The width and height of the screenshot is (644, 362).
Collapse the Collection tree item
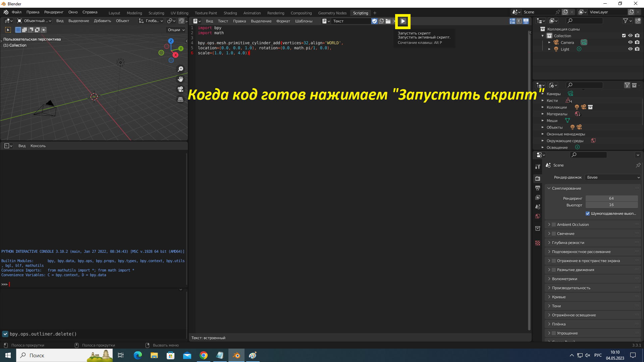pos(542,36)
